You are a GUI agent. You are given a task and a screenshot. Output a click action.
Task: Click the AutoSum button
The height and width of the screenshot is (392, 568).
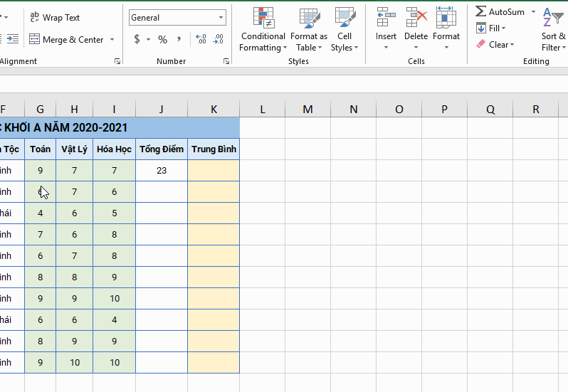point(500,11)
